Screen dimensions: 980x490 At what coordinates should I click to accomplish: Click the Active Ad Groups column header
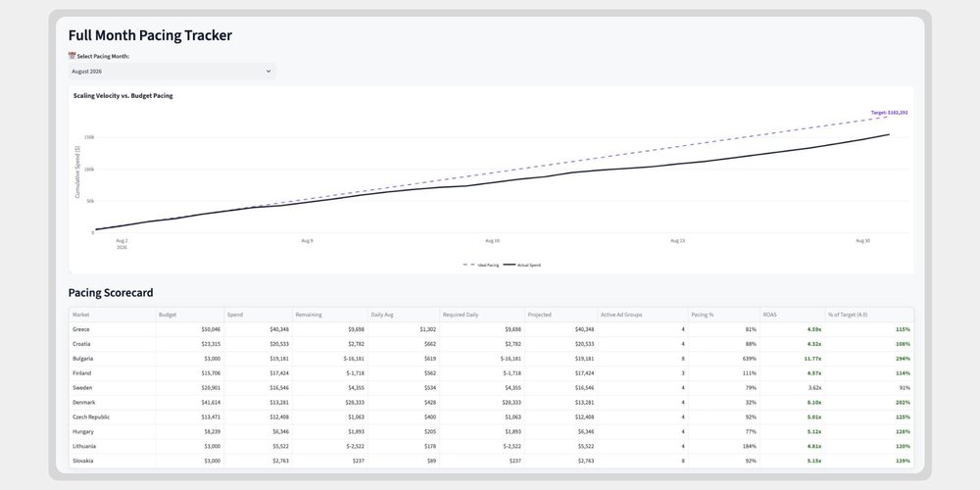pos(643,315)
